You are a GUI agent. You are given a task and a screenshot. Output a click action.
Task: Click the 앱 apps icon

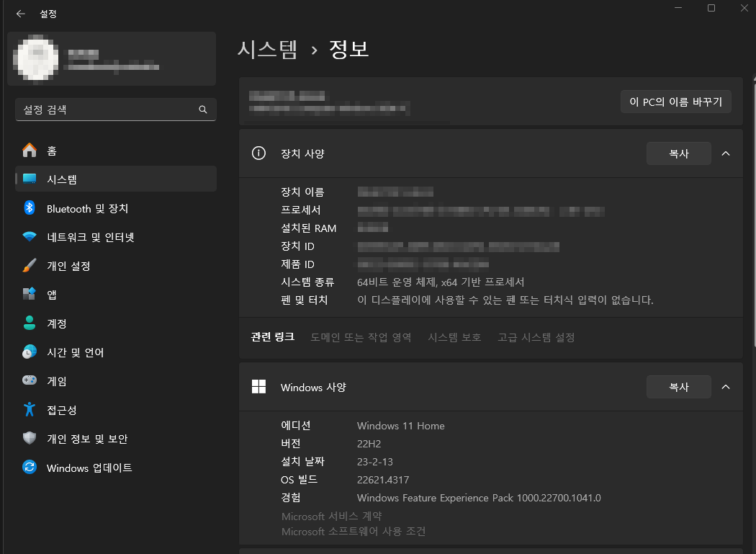tap(30, 294)
